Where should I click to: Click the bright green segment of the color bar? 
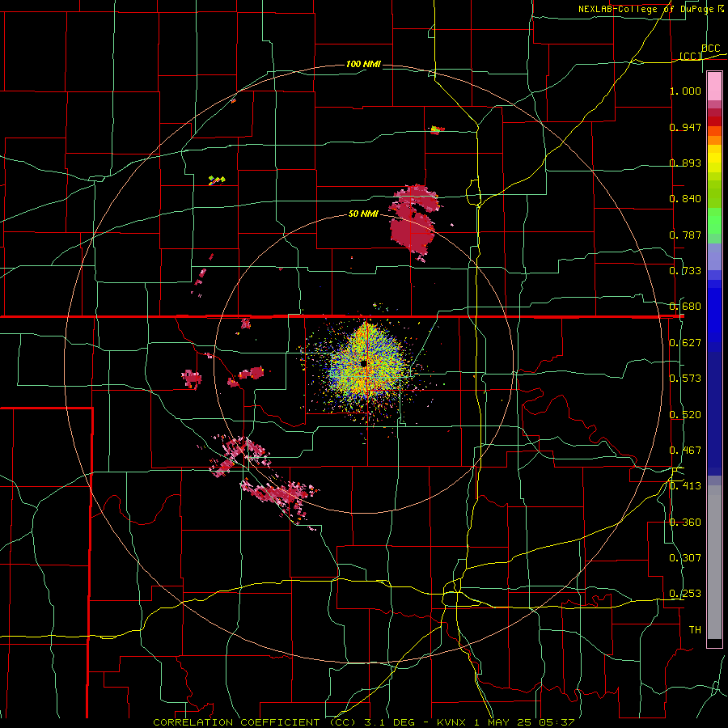714,221
